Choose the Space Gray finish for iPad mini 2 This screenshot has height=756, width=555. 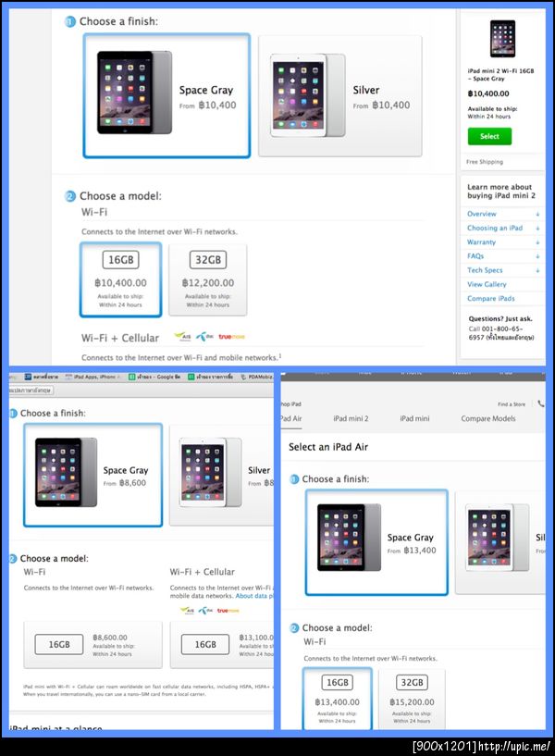[166, 95]
